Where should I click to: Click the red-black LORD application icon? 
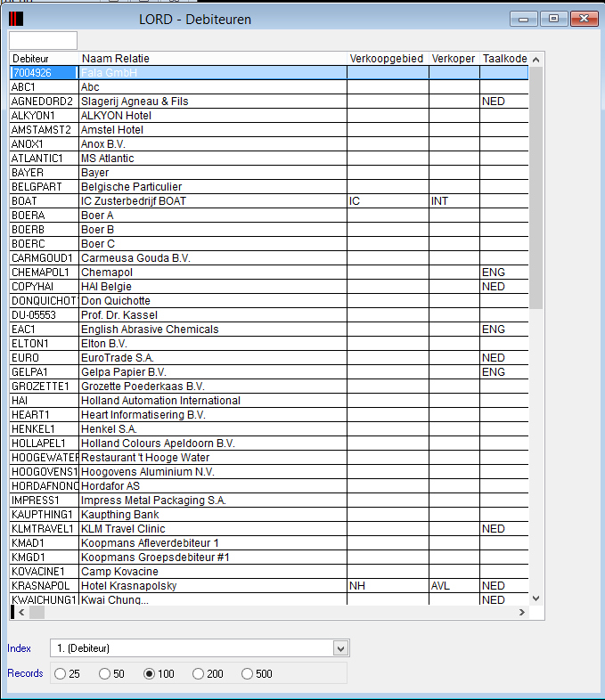(16, 19)
